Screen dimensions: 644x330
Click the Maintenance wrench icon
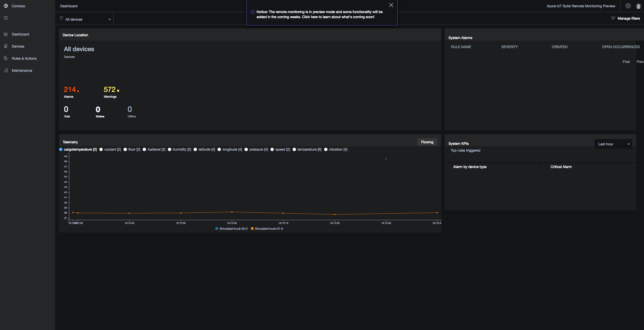[6, 70]
